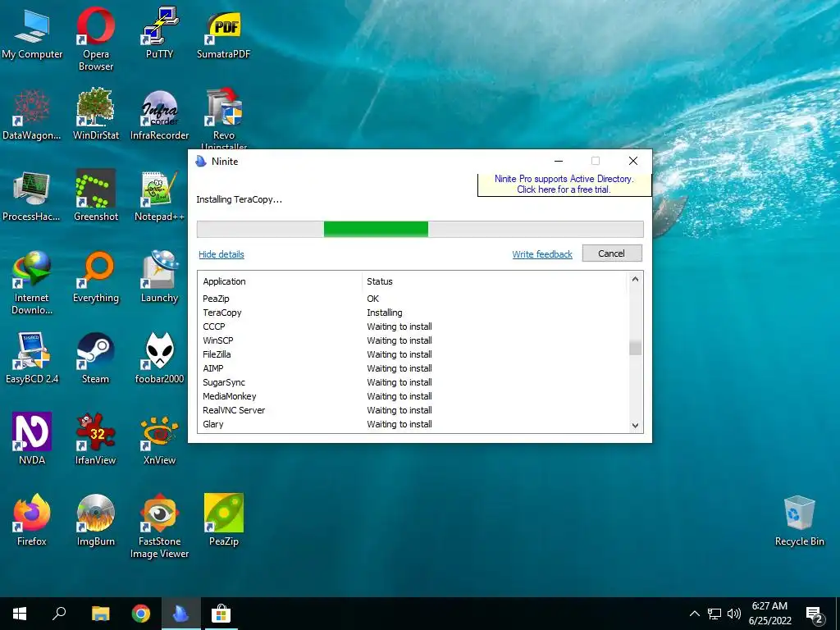Click the Hide details link
The width and height of the screenshot is (840, 630).
221,254
